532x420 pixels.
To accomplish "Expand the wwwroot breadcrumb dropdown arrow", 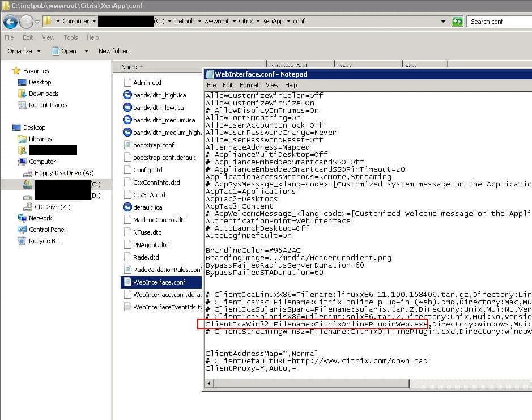I will pos(234,21).
